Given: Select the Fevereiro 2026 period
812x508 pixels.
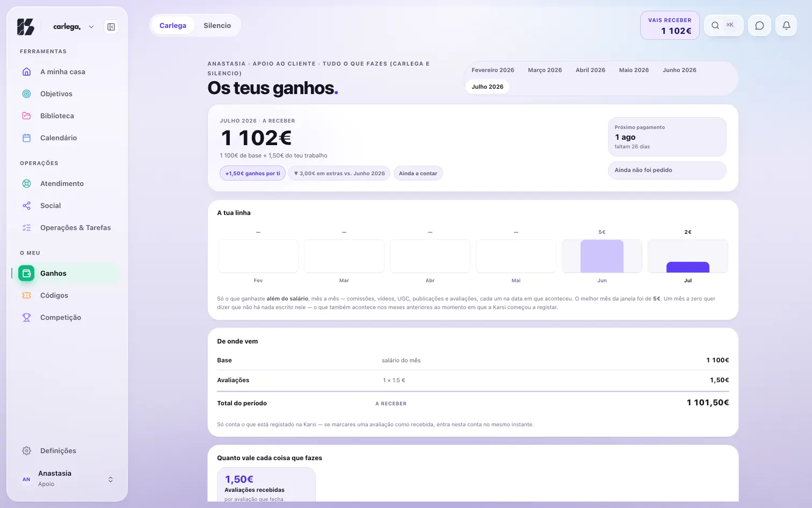Looking at the screenshot, I should pos(492,70).
